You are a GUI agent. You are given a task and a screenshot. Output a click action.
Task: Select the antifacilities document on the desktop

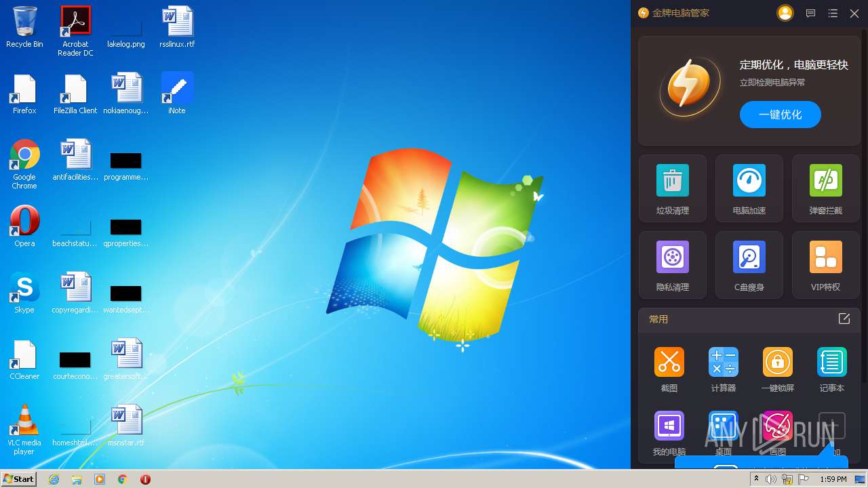pos(75,161)
